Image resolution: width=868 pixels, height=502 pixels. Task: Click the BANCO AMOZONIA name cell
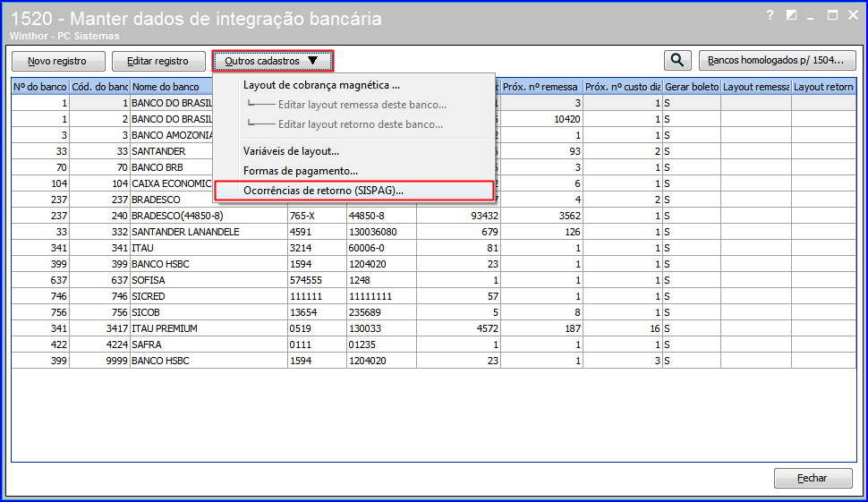point(172,135)
